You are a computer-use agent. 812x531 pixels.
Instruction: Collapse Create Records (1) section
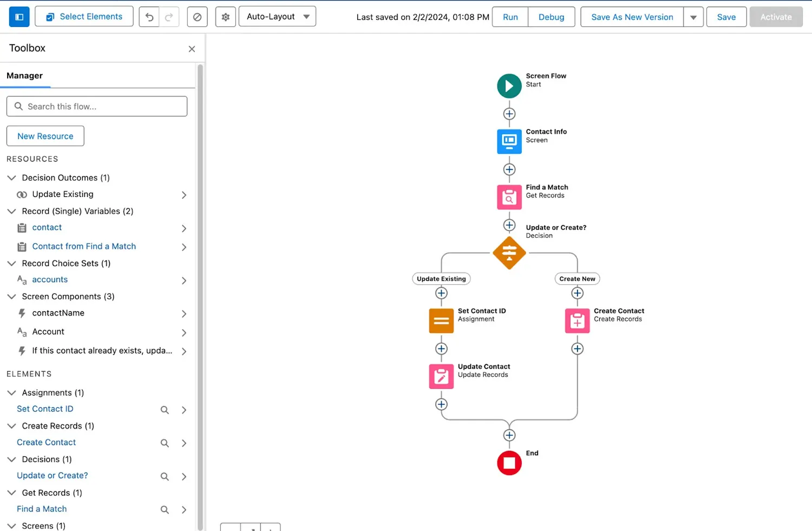pyautogui.click(x=11, y=426)
